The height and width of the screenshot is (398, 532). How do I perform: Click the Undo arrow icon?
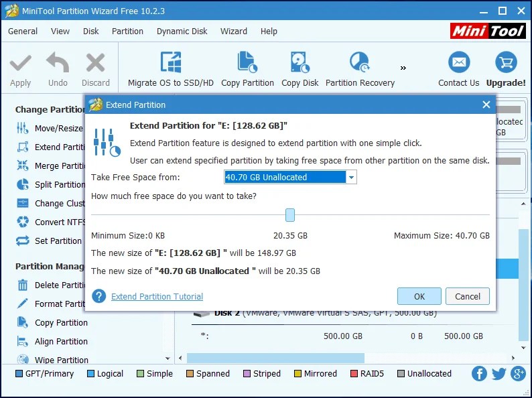click(x=58, y=62)
